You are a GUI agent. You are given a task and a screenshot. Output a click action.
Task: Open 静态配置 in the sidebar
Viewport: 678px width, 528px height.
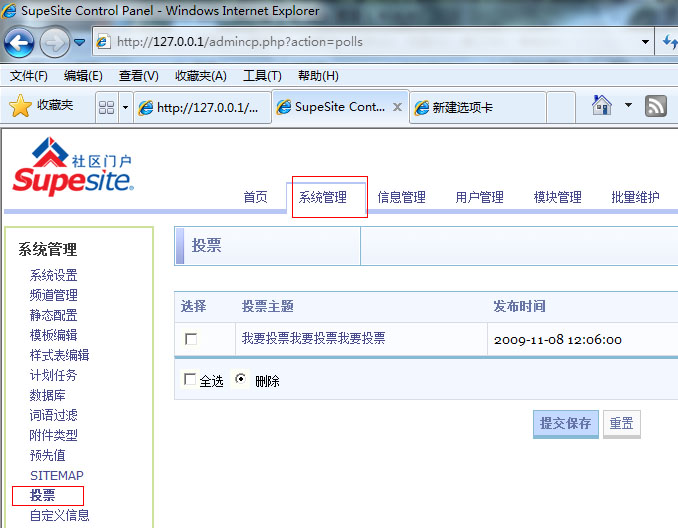pyautogui.click(x=54, y=315)
